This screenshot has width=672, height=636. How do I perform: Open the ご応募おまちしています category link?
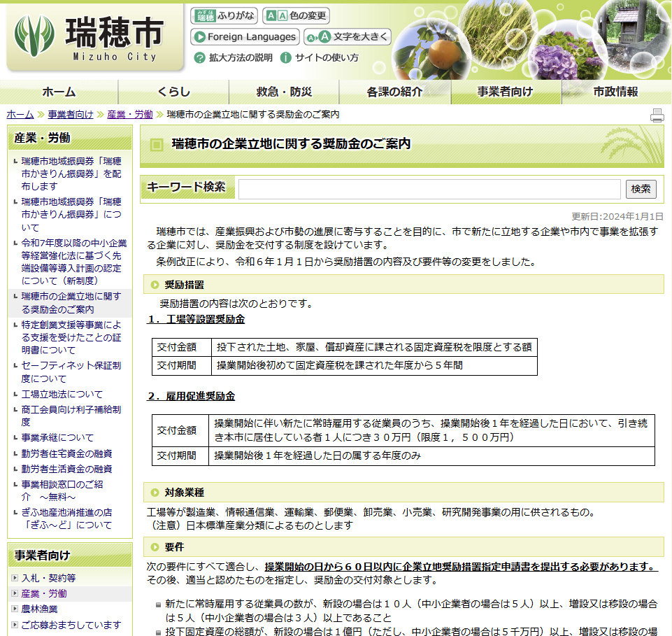point(71,625)
